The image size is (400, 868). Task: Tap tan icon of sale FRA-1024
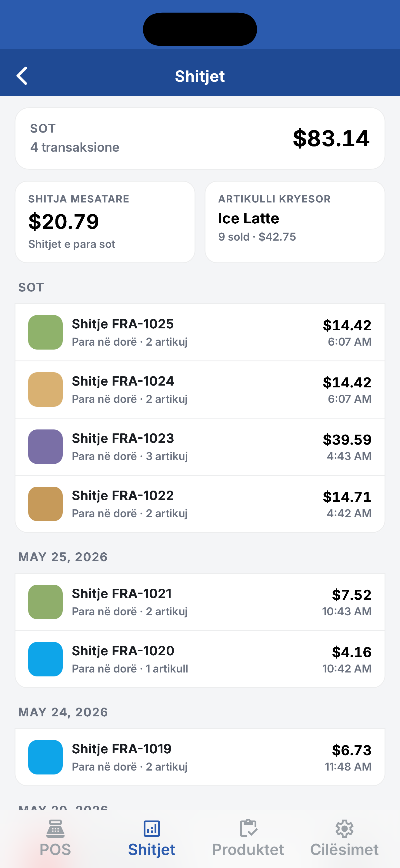(x=45, y=390)
